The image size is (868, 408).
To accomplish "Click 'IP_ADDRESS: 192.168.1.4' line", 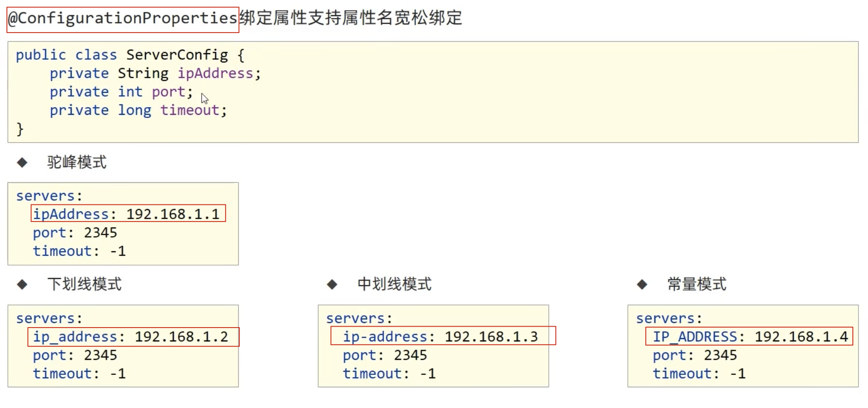I will [x=750, y=337].
